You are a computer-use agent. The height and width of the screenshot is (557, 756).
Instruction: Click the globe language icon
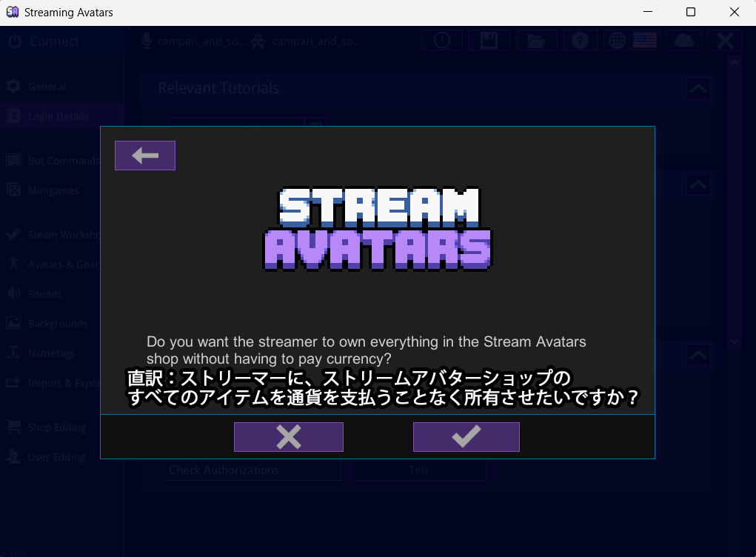tap(617, 40)
